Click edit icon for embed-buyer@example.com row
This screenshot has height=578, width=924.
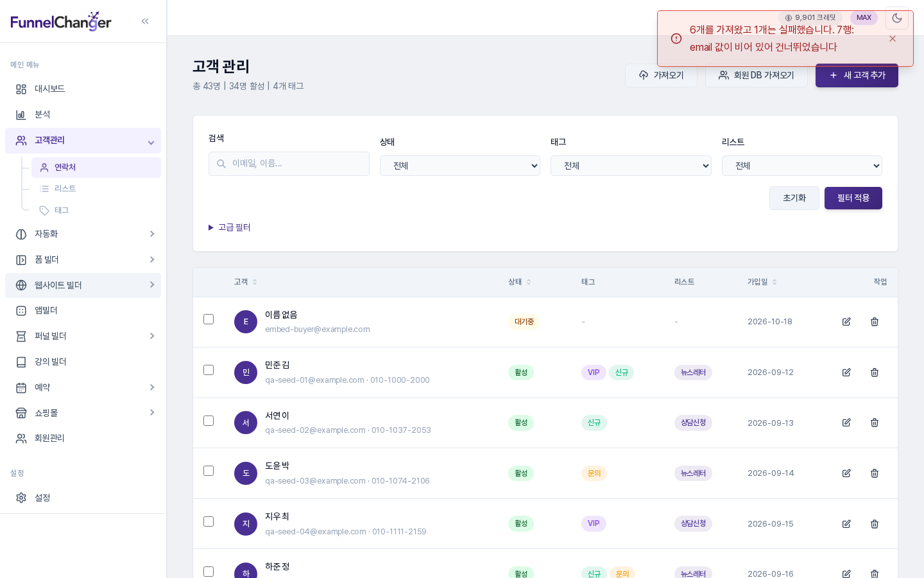(846, 322)
